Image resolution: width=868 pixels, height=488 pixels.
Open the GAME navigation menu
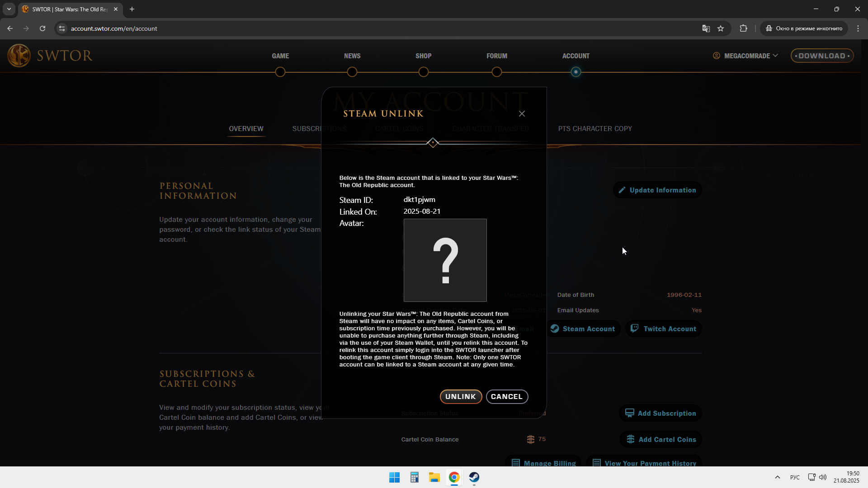(280, 56)
